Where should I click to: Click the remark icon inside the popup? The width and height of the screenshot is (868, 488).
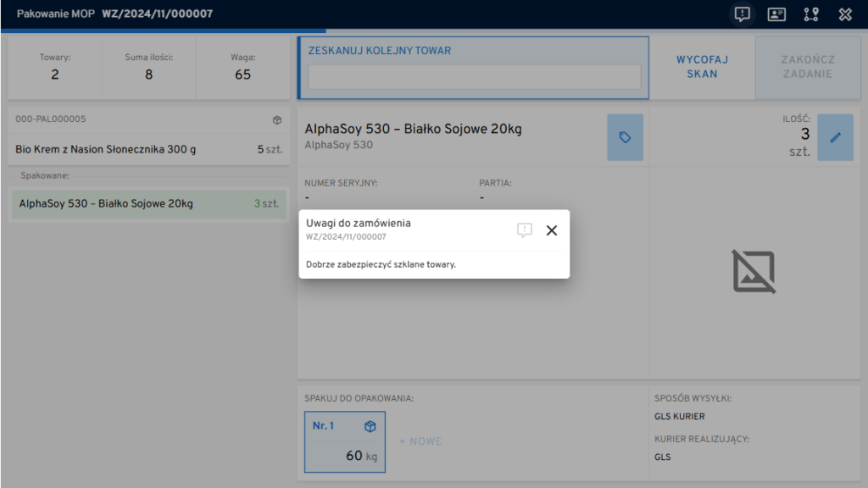tap(525, 230)
